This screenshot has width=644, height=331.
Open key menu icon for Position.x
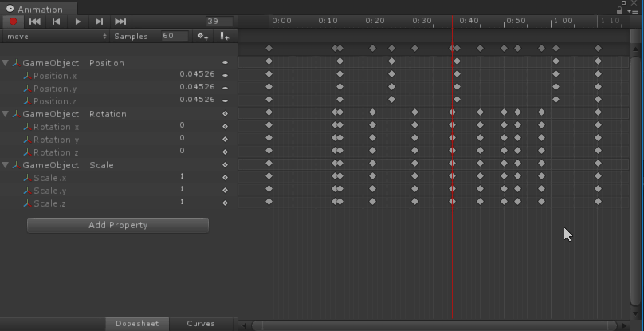[x=225, y=76]
